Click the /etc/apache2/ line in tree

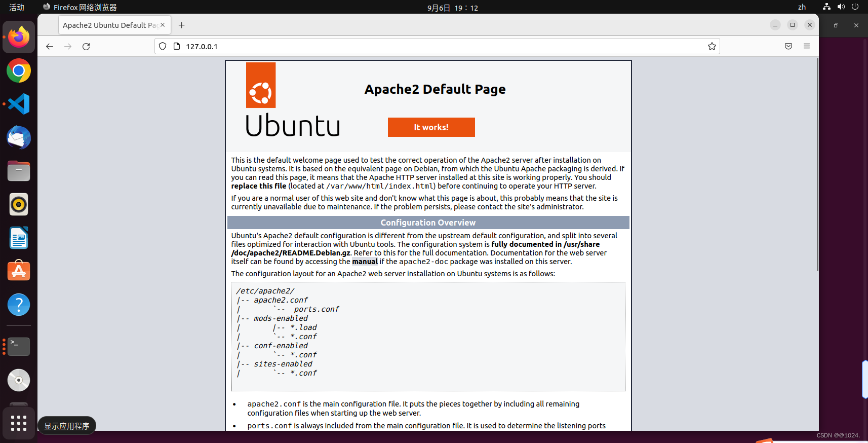click(x=265, y=291)
